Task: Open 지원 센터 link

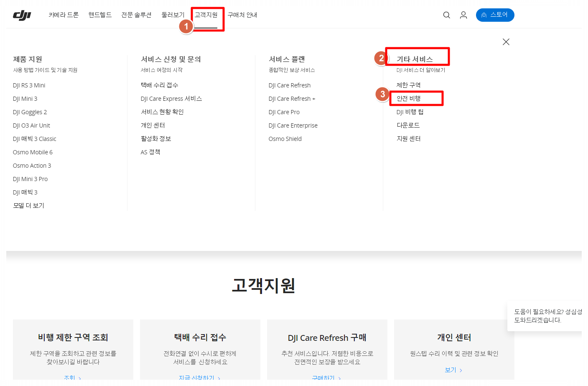Action: (x=408, y=139)
